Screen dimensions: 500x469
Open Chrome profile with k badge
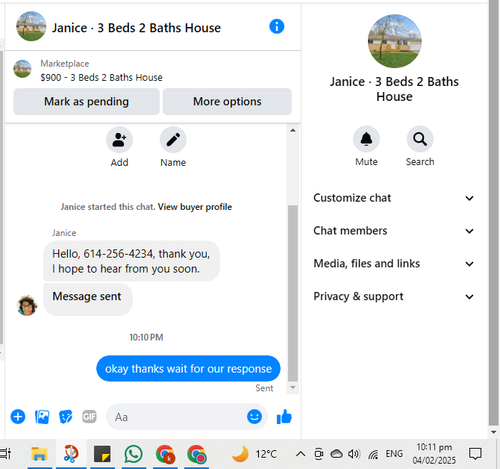click(165, 454)
